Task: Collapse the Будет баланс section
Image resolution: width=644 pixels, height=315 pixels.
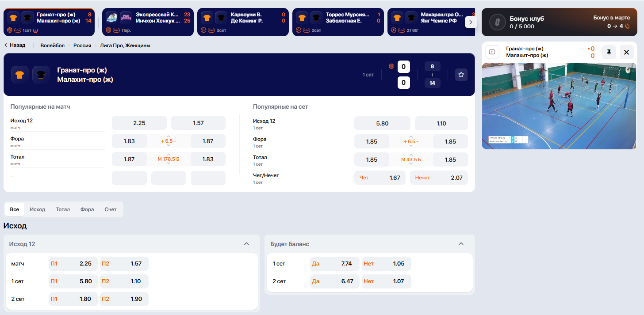Action: pyautogui.click(x=461, y=244)
